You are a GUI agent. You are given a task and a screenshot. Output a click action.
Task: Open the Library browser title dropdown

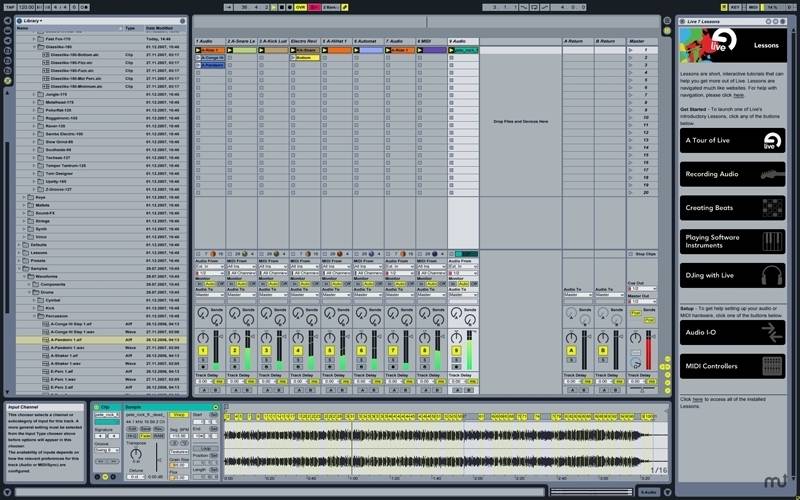(x=33, y=21)
